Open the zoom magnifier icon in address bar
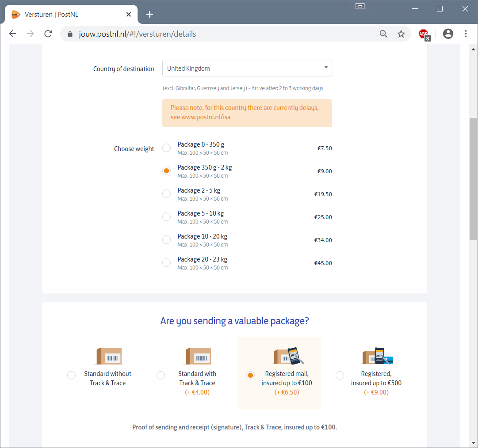The width and height of the screenshot is (478, 448). pyautogui.click(x=383, y=34)
